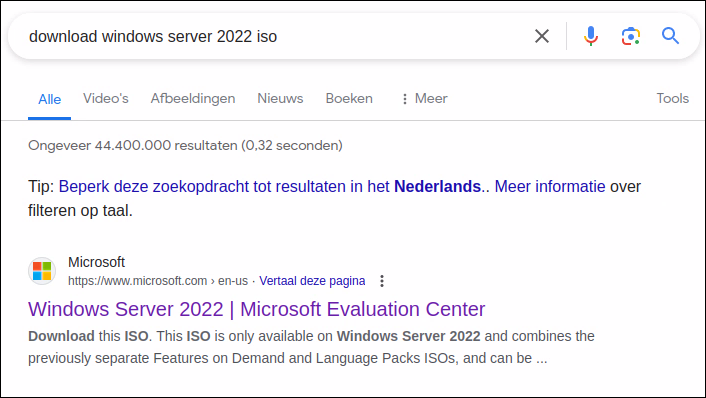Clear the search query with X icon

pyautogui.click(x=542, y=36)
